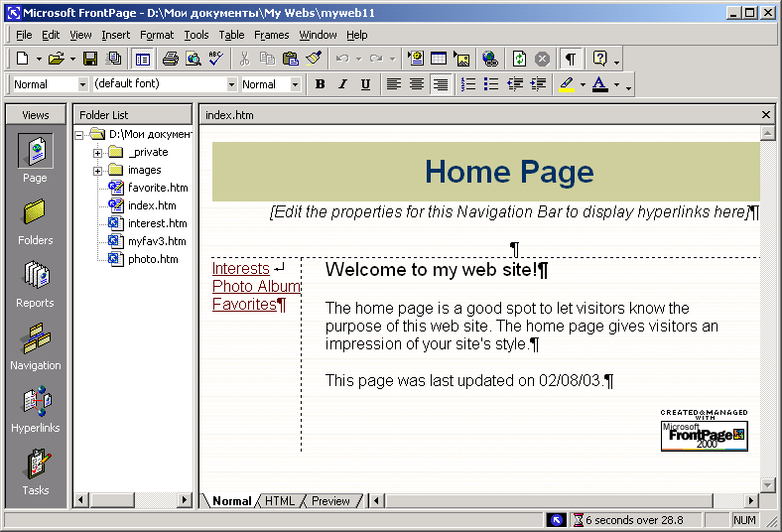This screenshot has width=782, height=532.
Task: Set Align Left paragraph alignment
Action: point(394,84)
